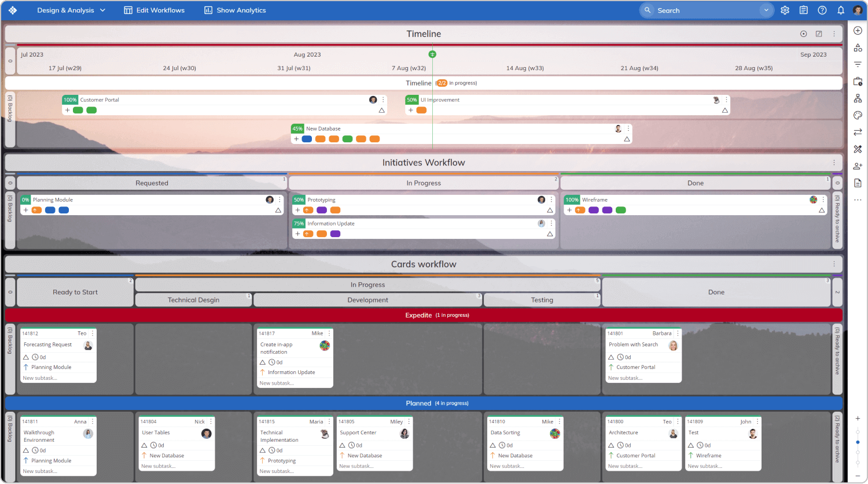Toggle the circle target icon in Timeline header

tap(803, 34)
